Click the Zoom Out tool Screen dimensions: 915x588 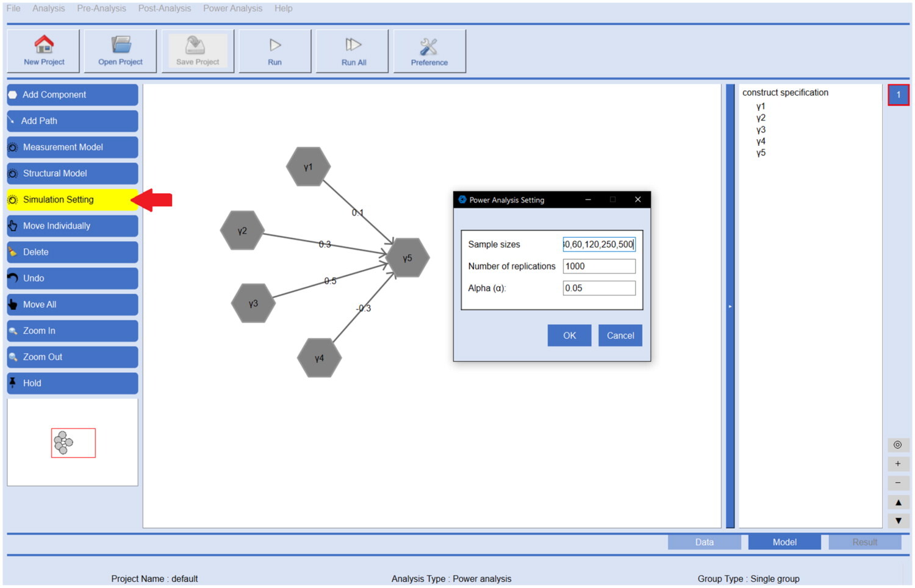pyautogui.click(x=73, y=357)
